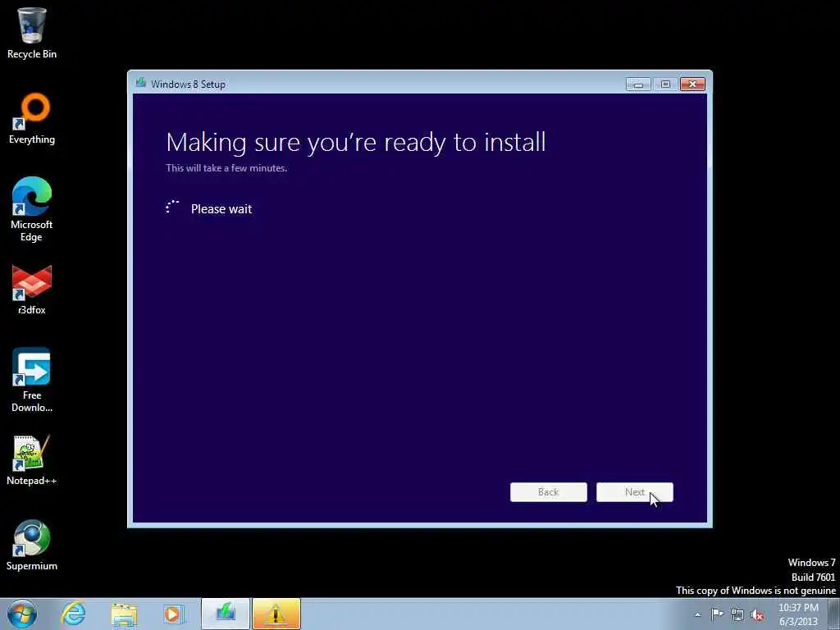Viewport: 840px width, 630px height.
Task: Click the Show desktop strip
Action: click(x=833, y=614)
